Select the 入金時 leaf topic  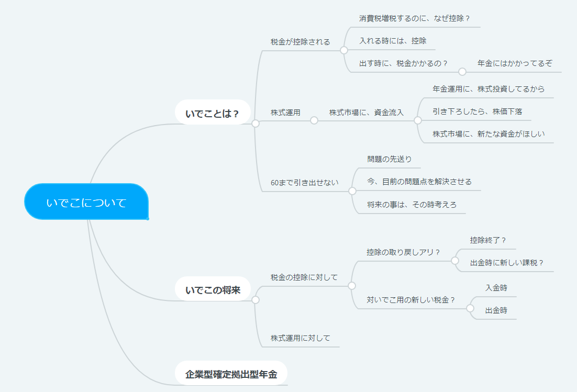click(496, 287)
